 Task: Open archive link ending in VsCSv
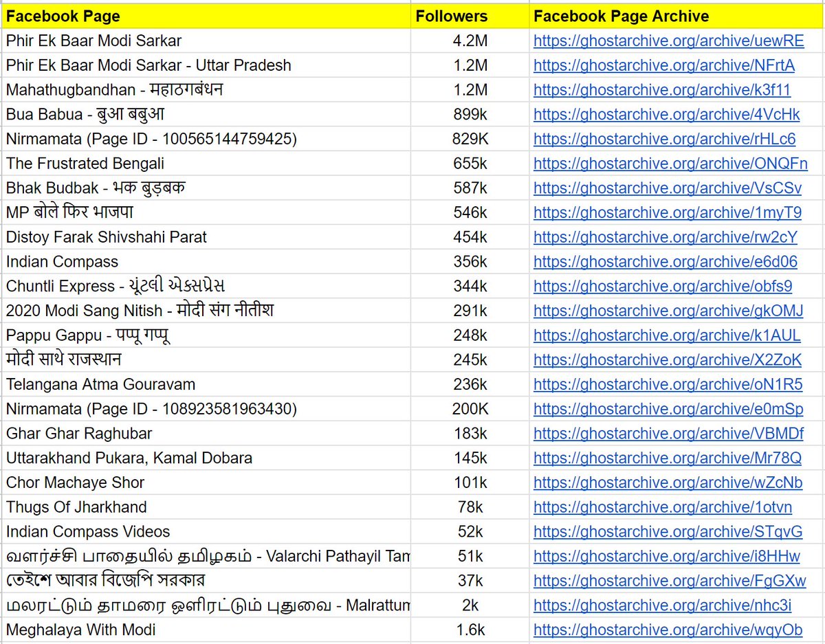[x=668, y=188]
